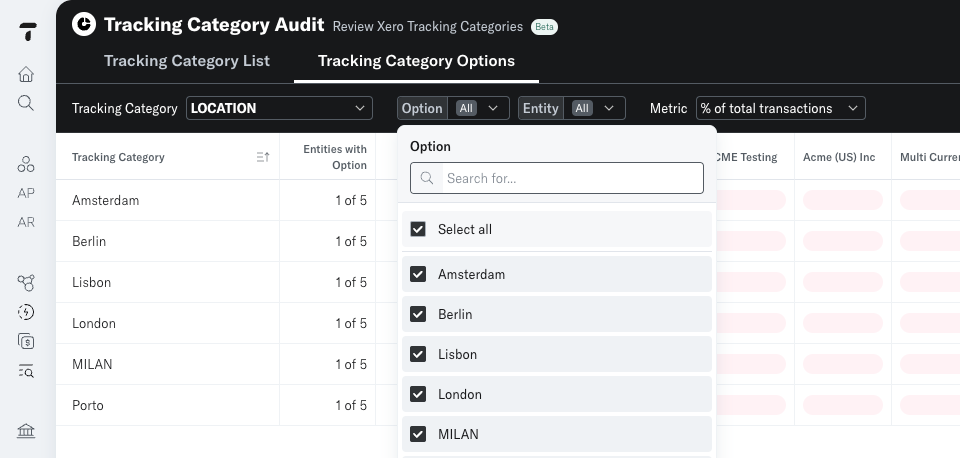
Task: Uncheck the Amsterdam option checkbox
Action: [418, 274]
